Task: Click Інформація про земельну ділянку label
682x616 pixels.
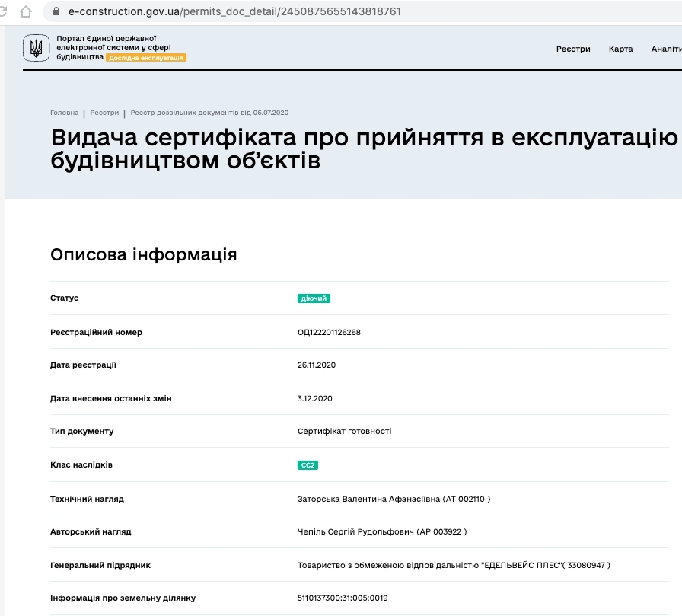Action: [123, 598]
